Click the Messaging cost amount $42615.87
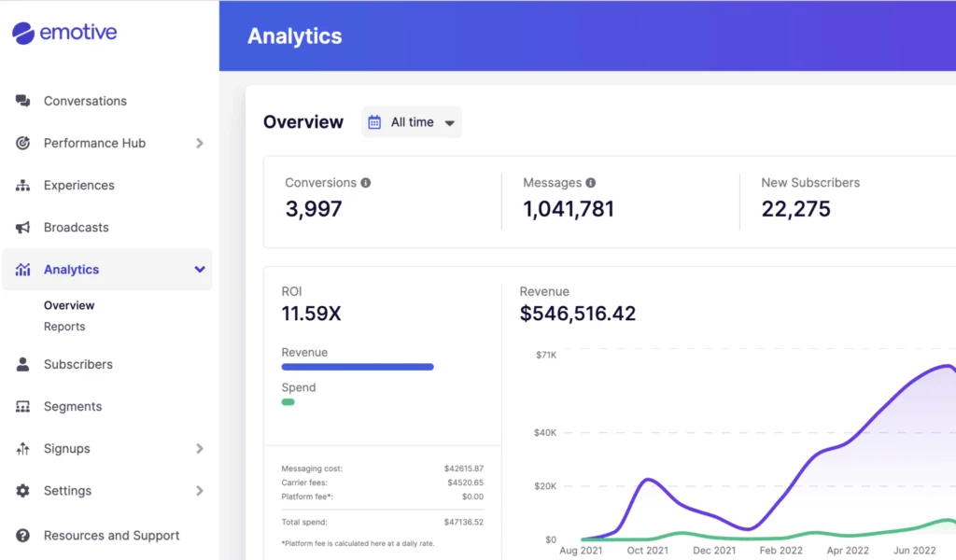The width and height of the screenshot is (956, 560). click(463, 469)
